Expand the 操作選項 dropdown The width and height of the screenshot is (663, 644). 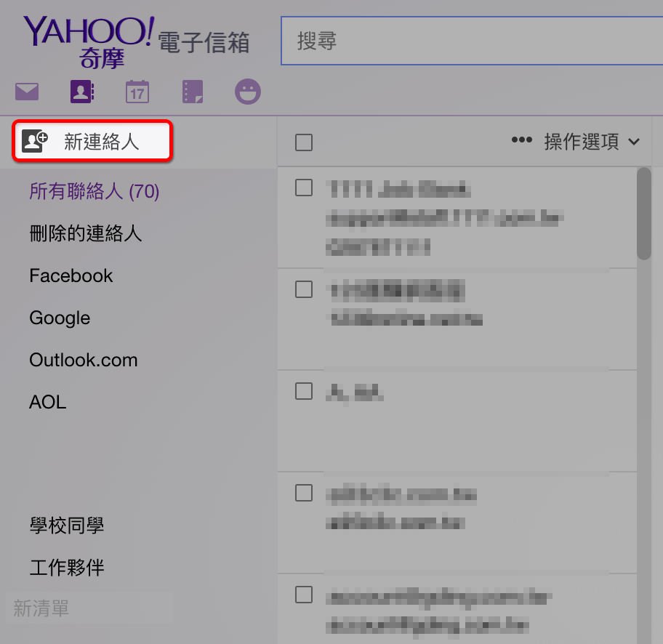pos(592,142)
